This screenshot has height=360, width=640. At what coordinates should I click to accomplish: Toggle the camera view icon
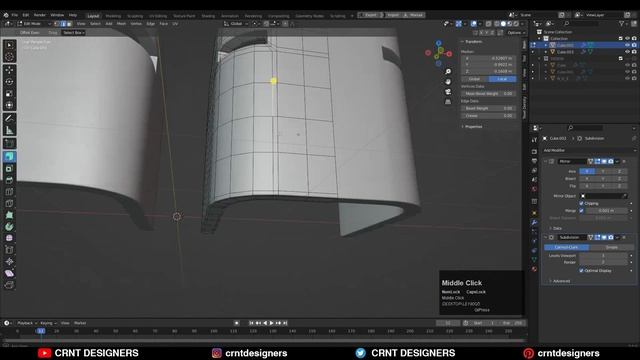click(x=448, y=91)
